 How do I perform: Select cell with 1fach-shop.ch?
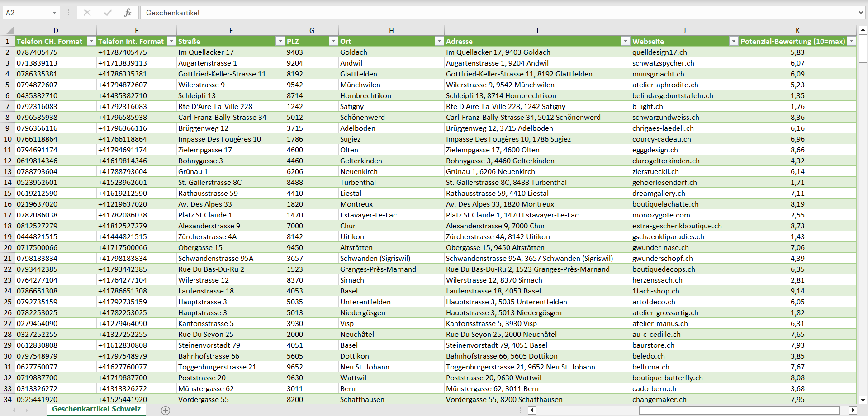[684, 291]
